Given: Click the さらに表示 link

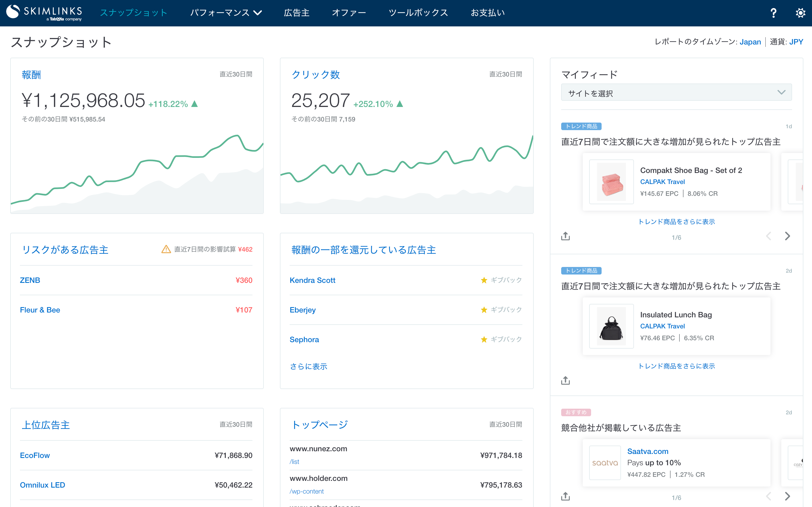Looking at the screenshot, I should point(308,366).
